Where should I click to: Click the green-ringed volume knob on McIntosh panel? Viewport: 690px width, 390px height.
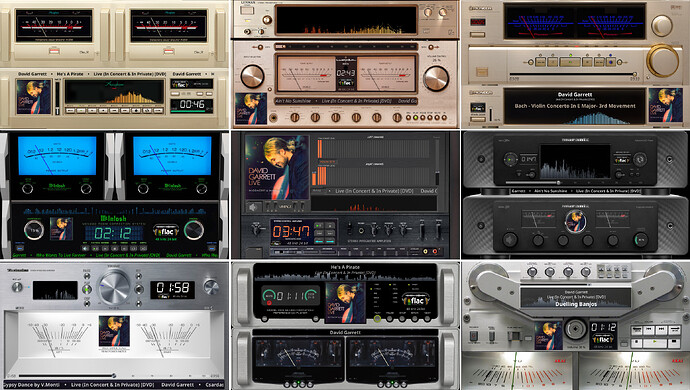pos(194,230)
